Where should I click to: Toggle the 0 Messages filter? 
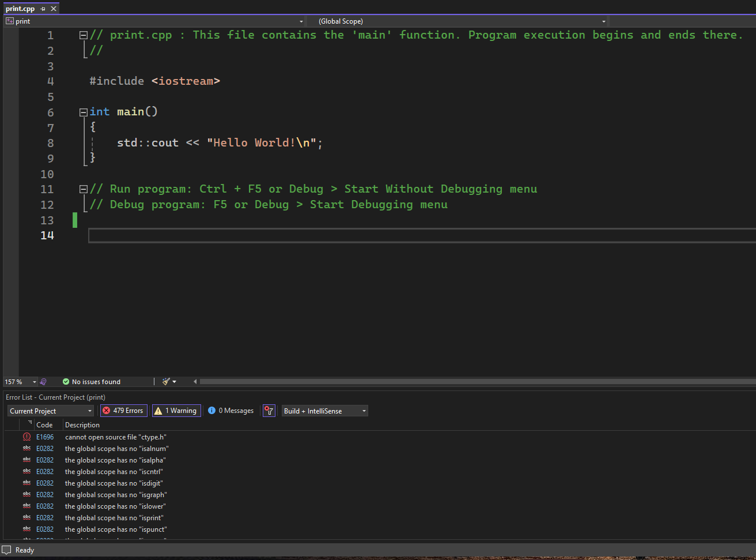pyautogui.click(x=231, y=411)
